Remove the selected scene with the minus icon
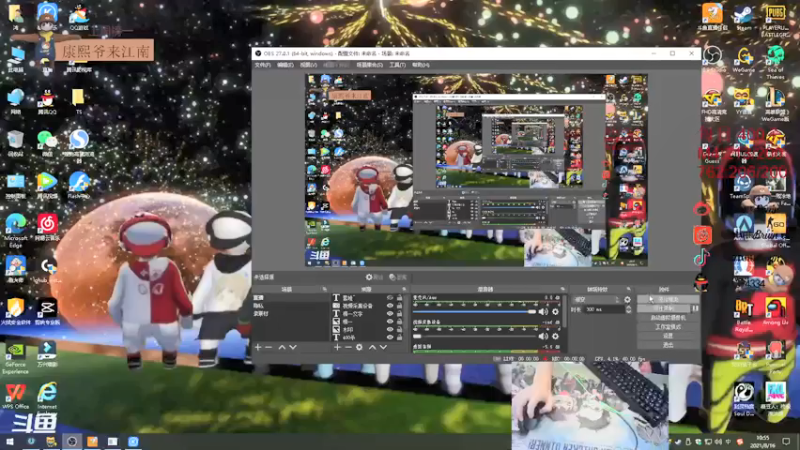Viewport: 800px width, 450px height. tap(269, 347)
